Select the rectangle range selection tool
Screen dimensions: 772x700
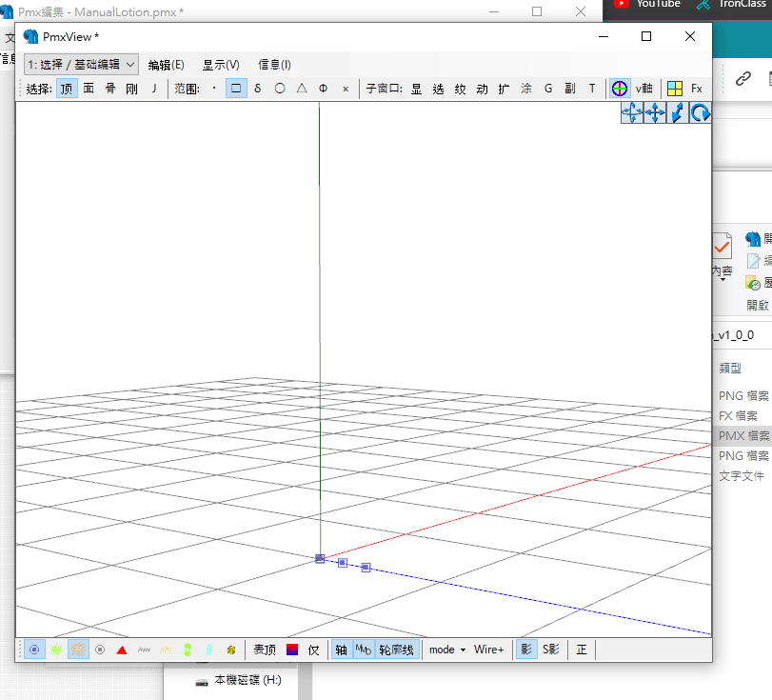coord(236,89)
